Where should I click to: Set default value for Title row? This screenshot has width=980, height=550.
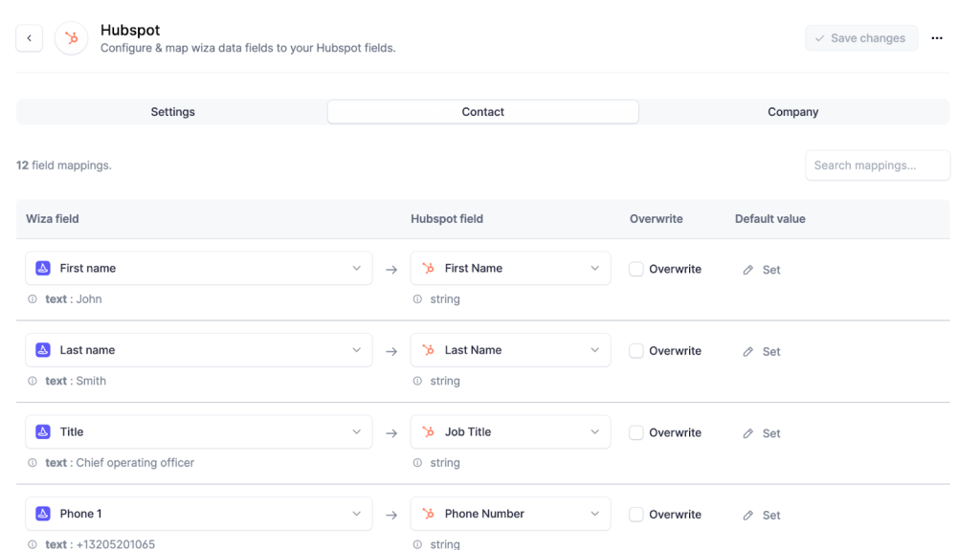(762, 433)
